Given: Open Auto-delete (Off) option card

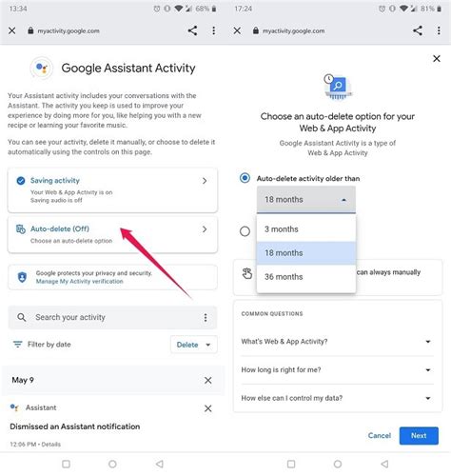Looking at the screenshot, I should point(112,234).
